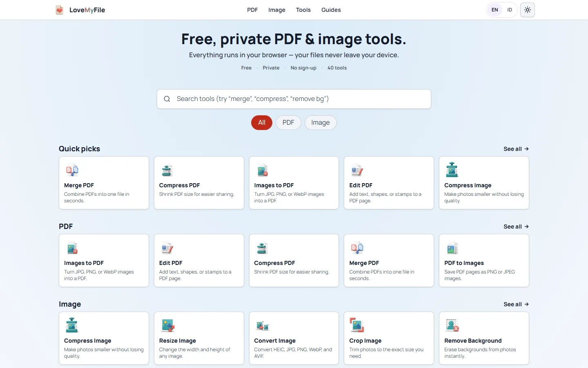
Task: Open the Tools menu in top navigation
Action: [303, 10]
